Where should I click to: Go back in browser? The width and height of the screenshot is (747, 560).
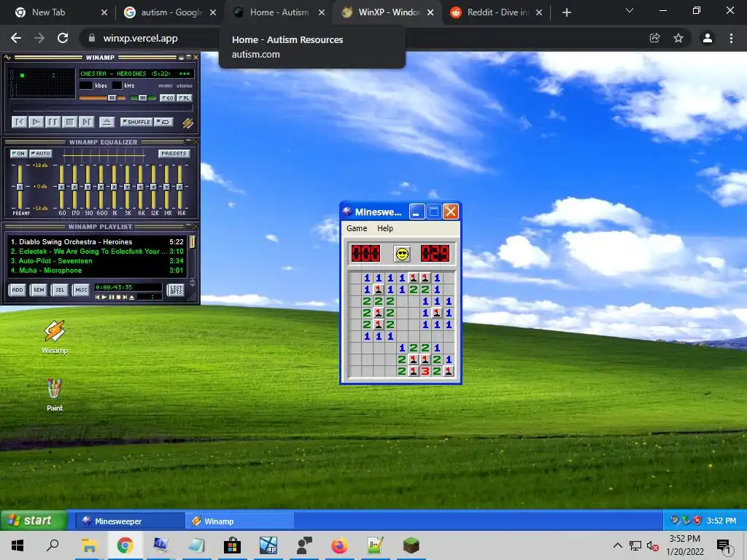(16, 38)
